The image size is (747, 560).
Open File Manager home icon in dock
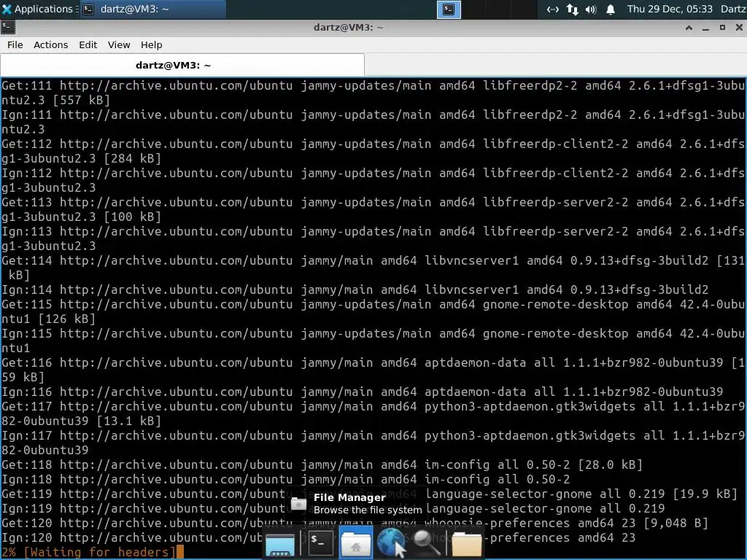point(355,543)
